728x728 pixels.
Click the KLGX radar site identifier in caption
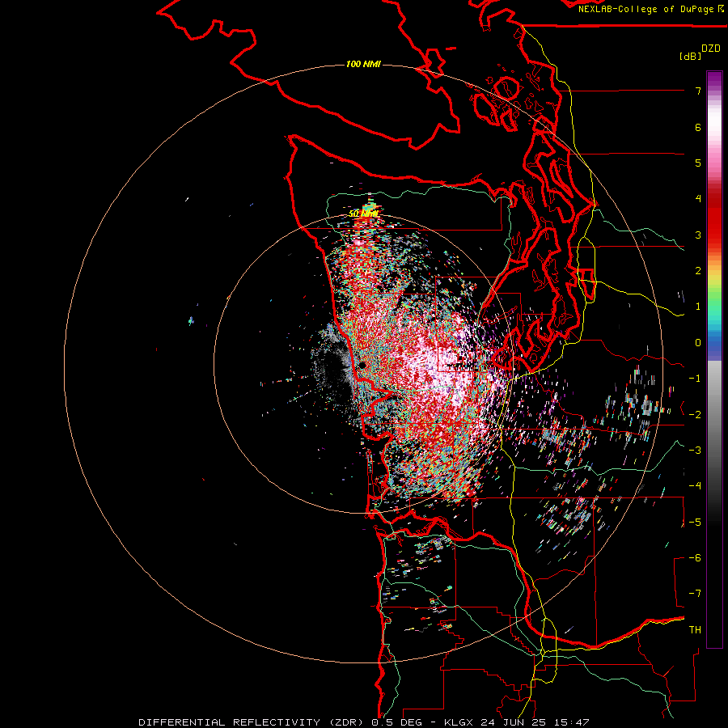pyautogui.click(x=459, y=722)
